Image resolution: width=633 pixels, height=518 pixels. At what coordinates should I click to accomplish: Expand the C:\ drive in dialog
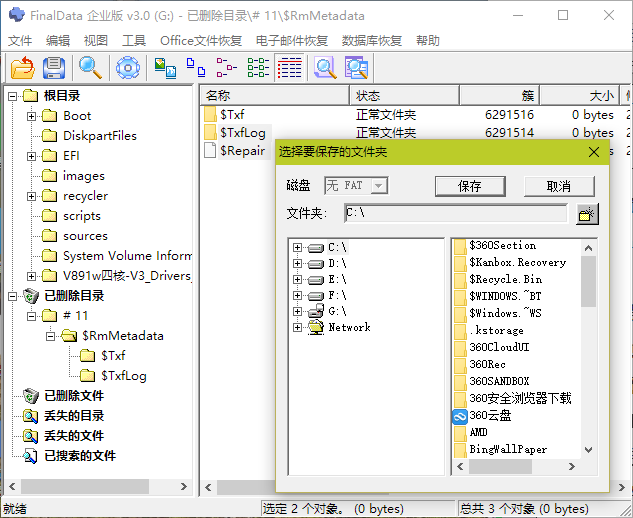pyautogui.click(x=298, y=247)
